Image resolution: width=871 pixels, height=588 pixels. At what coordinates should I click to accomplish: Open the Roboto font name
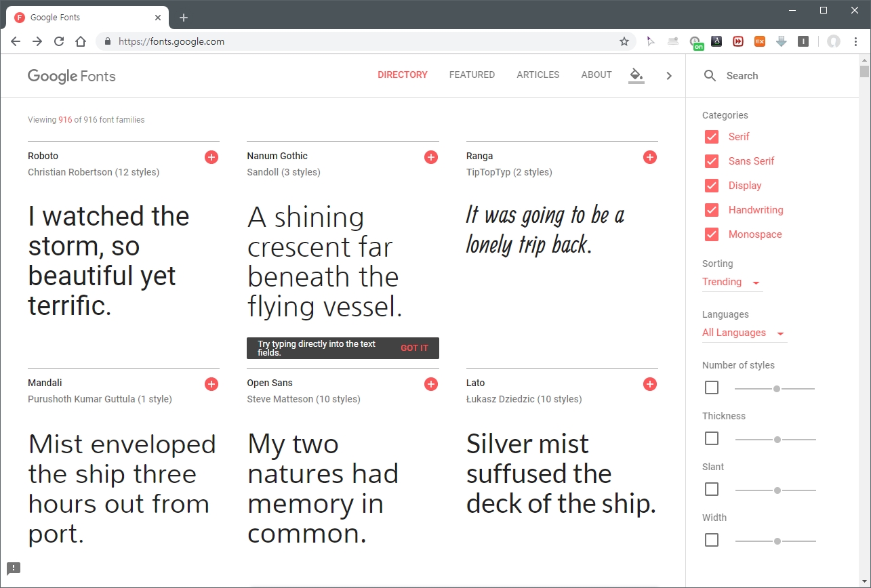(43, 156)
